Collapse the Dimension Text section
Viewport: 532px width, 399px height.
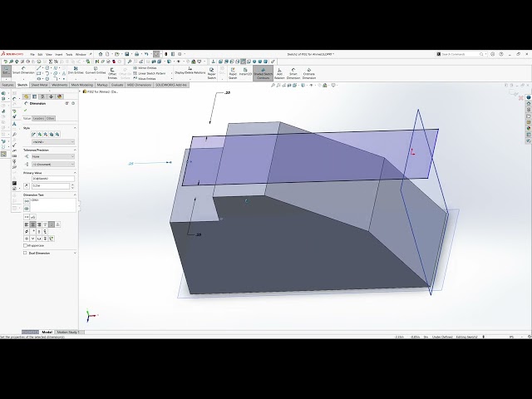coord(75,195)
